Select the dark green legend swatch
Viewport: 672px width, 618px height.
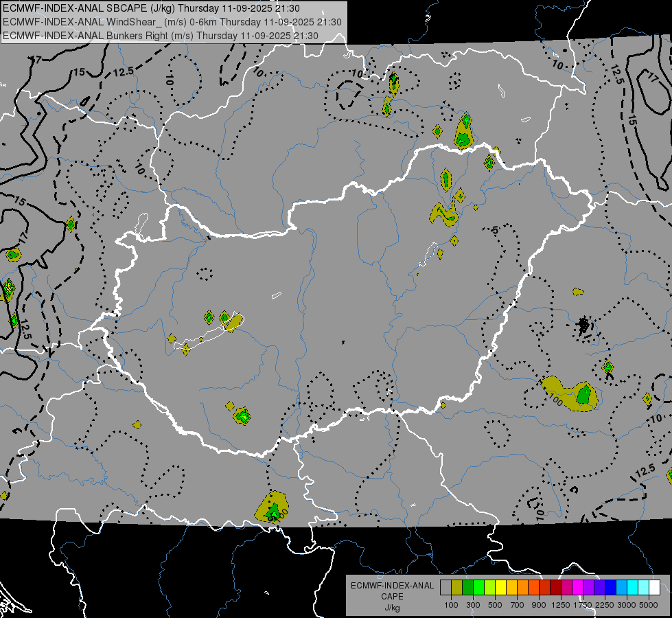coord(468,587)
